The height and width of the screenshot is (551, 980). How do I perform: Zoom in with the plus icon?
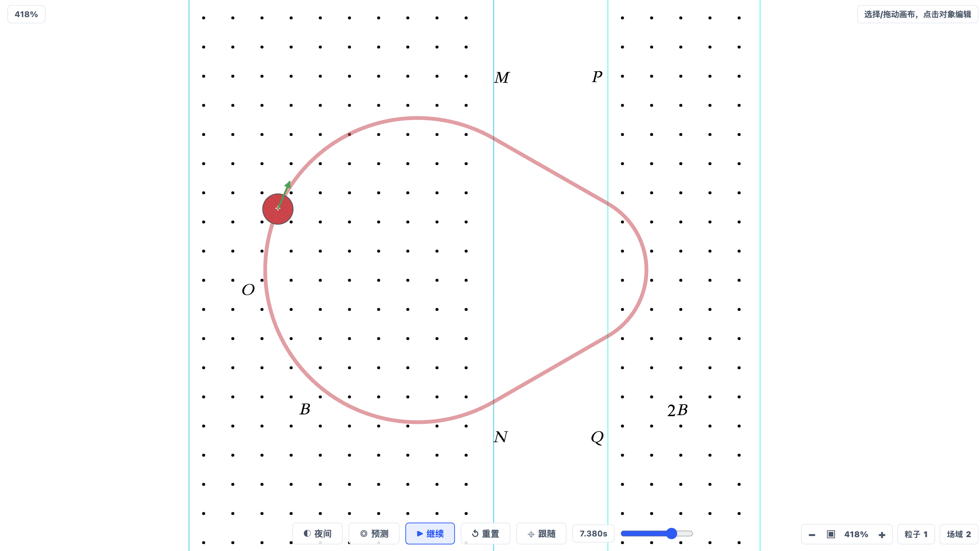pyautogui.click(x=882, y=534)
